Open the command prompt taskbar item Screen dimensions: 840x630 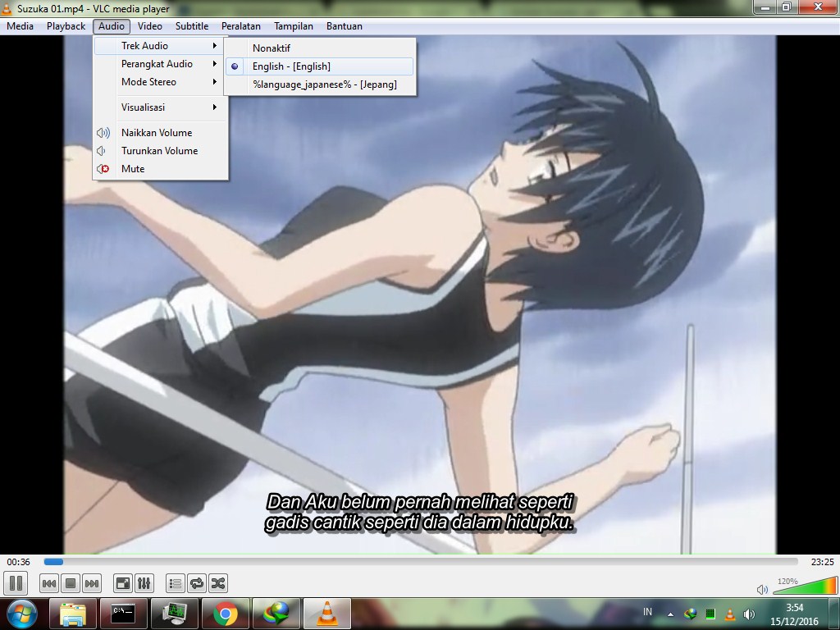click(123, 614)
